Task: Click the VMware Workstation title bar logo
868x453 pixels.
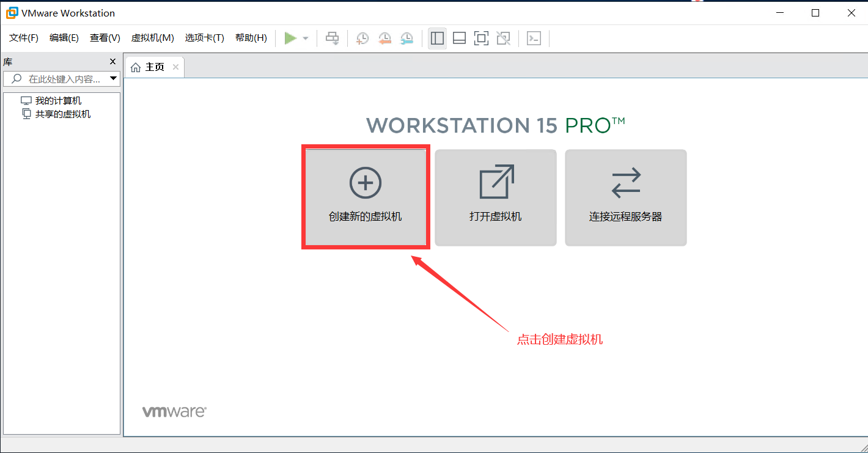Action: 12,13
